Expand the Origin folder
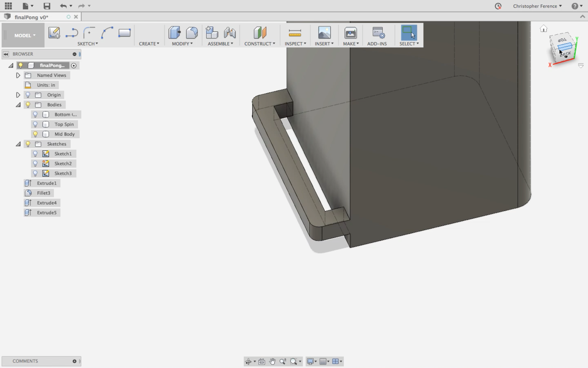Viewport: 588px width, 368px height. pos(18,95)
